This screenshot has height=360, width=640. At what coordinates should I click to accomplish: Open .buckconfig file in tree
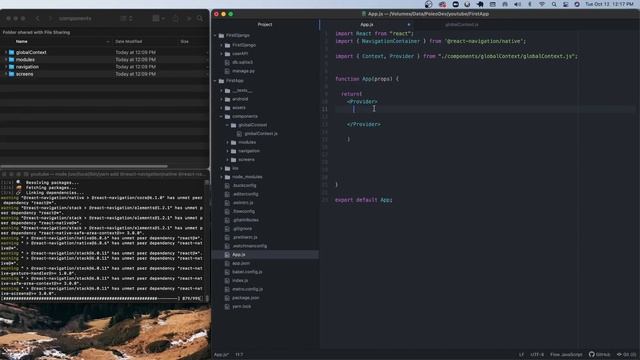244,185
